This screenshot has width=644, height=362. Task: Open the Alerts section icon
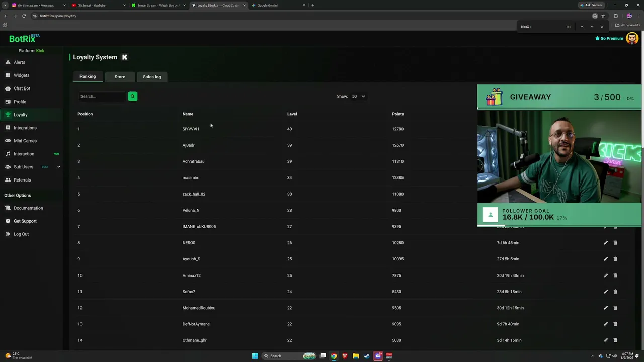pos(8,62)
